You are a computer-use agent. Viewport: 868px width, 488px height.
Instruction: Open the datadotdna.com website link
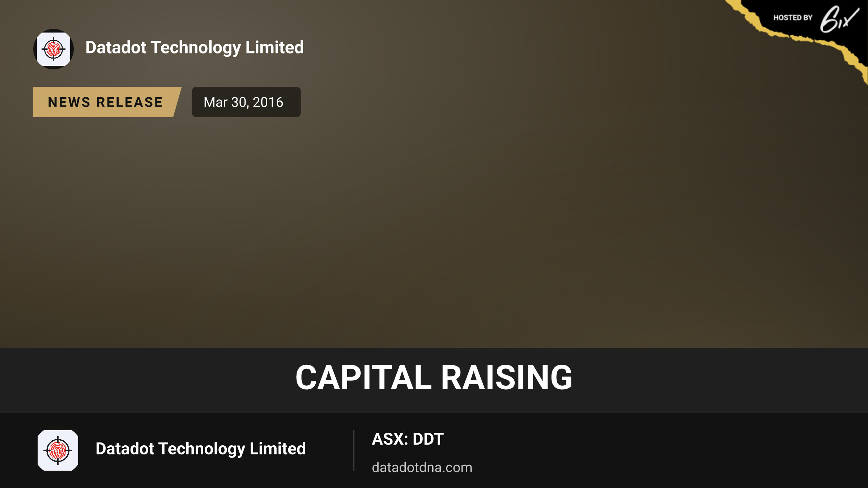click(x=422, y=467)
